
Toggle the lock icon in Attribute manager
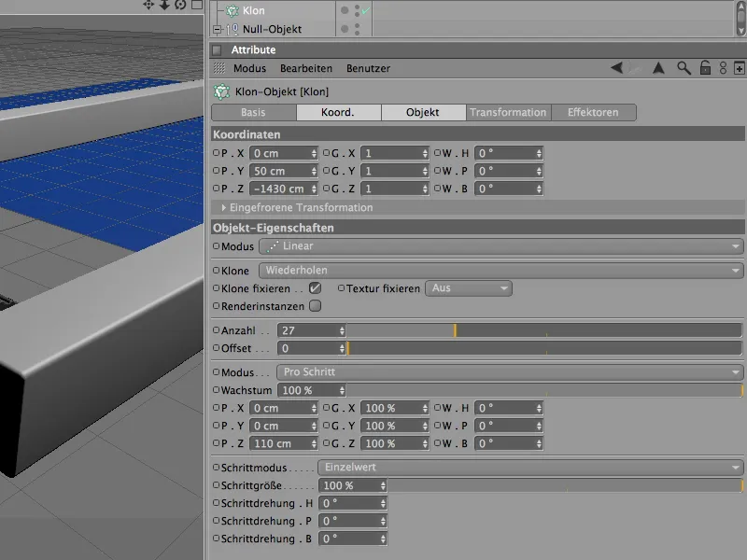705,68
